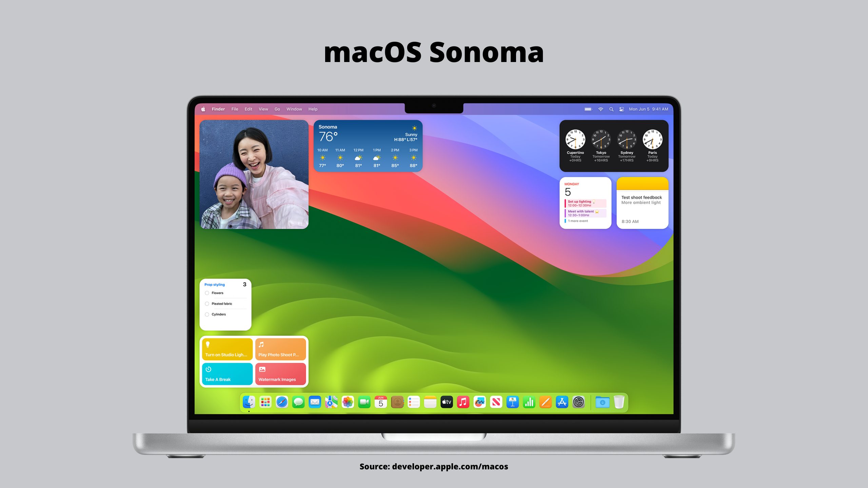This screenshot has width=868, height=488.
Task: Toggle Pleated fabric checkbox in widget
Action: [208, 304]
